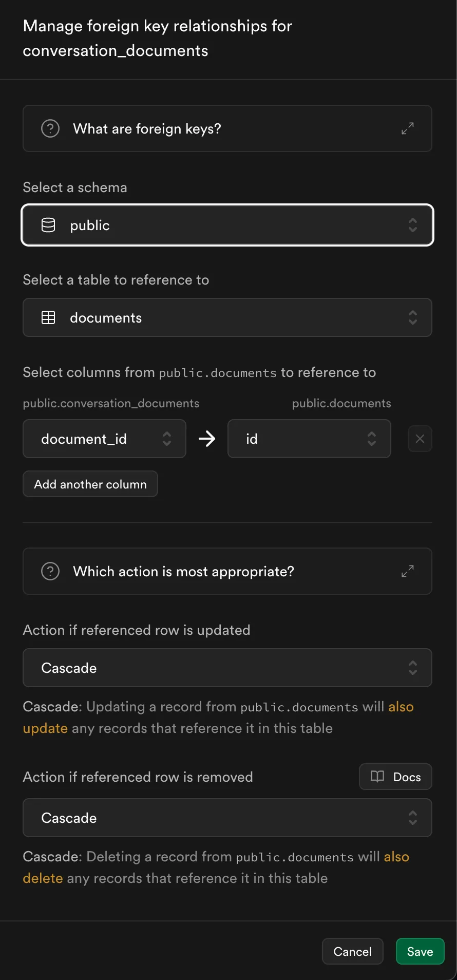The width and height of the screenshot is (457, 980).
Task: Click the database icon in schema selector
Action: [48, 225]
